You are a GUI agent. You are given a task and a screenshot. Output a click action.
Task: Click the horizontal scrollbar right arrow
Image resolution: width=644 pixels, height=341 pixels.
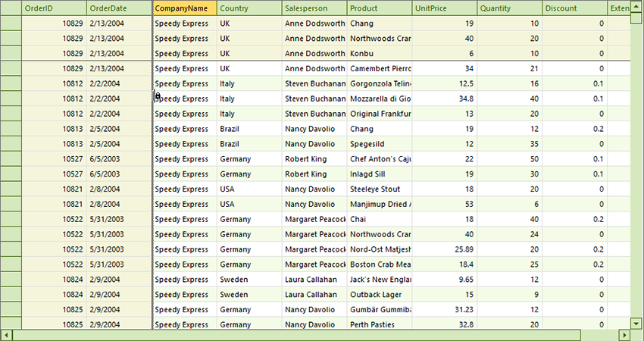[624, 335]
